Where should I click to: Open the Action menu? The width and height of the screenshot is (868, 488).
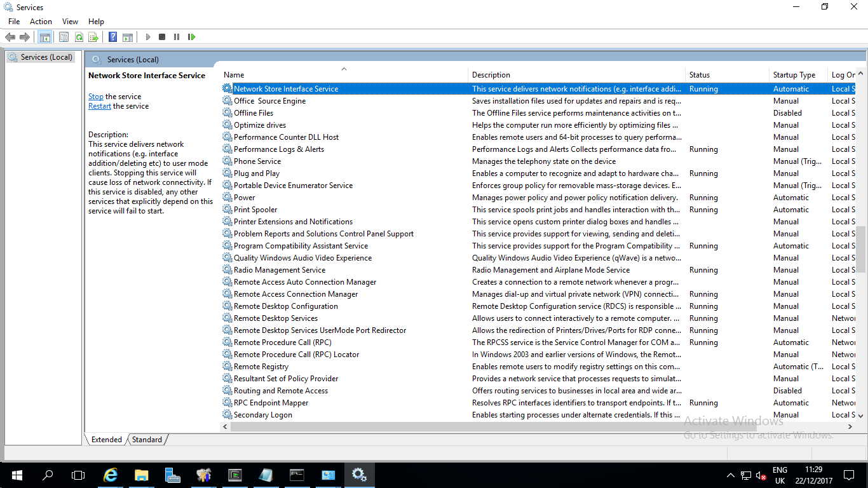point(41,22)
